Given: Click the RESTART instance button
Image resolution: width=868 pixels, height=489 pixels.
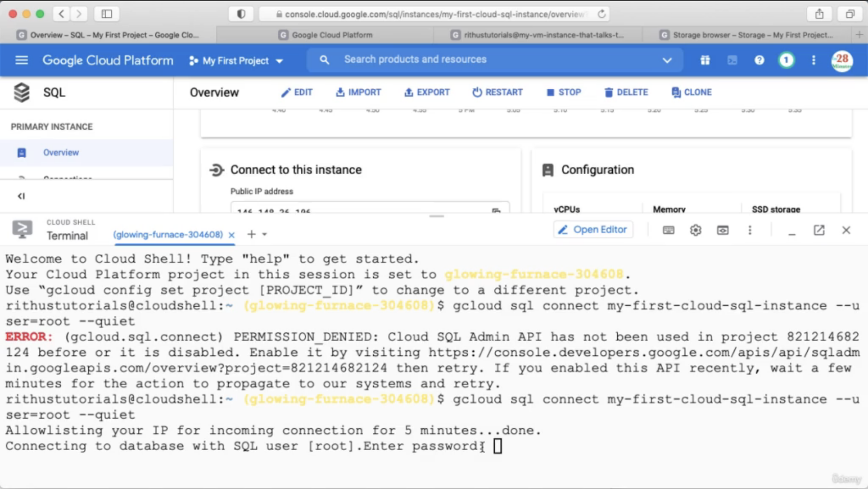Looking at the screenshot, I should [497, 92].
